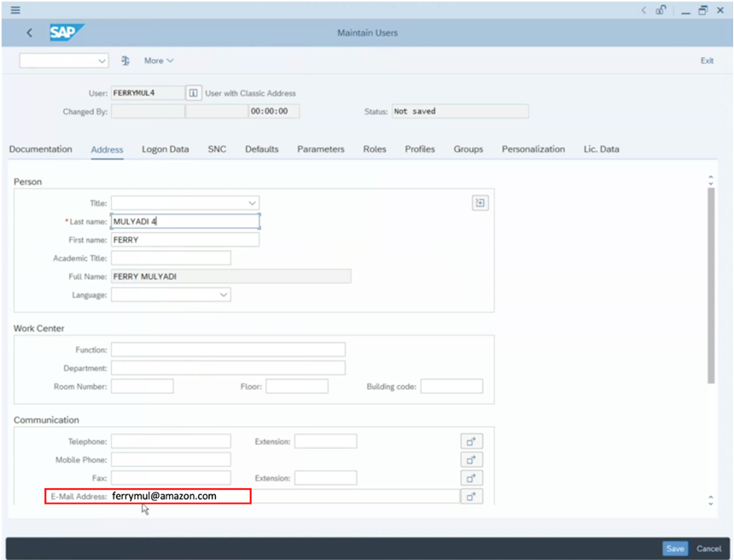Open other Mobile Phone communication button
The image size is (734, 560).
point(471,460)
